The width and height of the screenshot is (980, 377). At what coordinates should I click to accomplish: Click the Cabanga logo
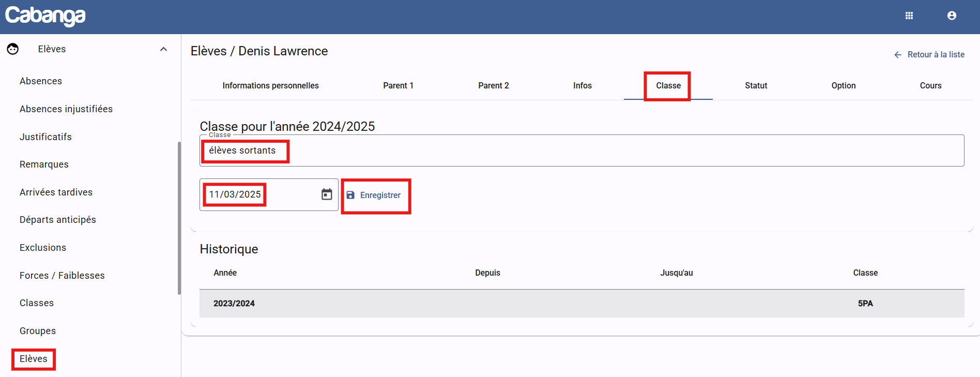pos(45,16)
